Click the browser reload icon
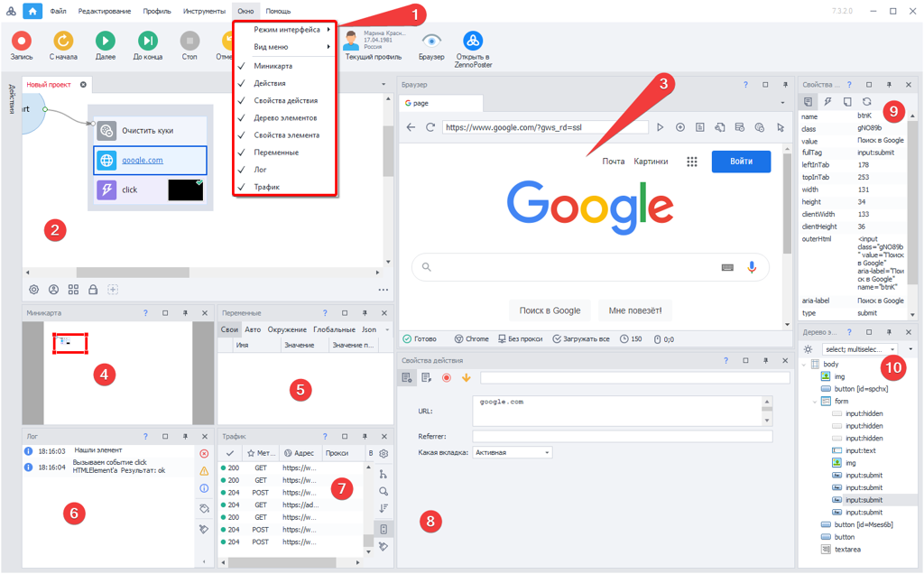Image resolution: width=924 pixels, height=574 pixels. click(430, 127)
